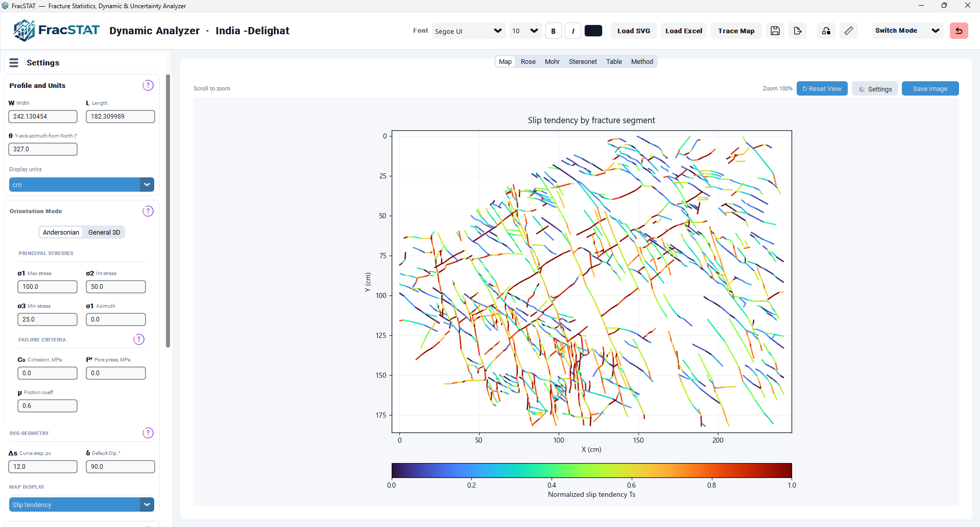Click the 'Scroll to zoom' hint text

pyautogui.click(x=212, y=88)
